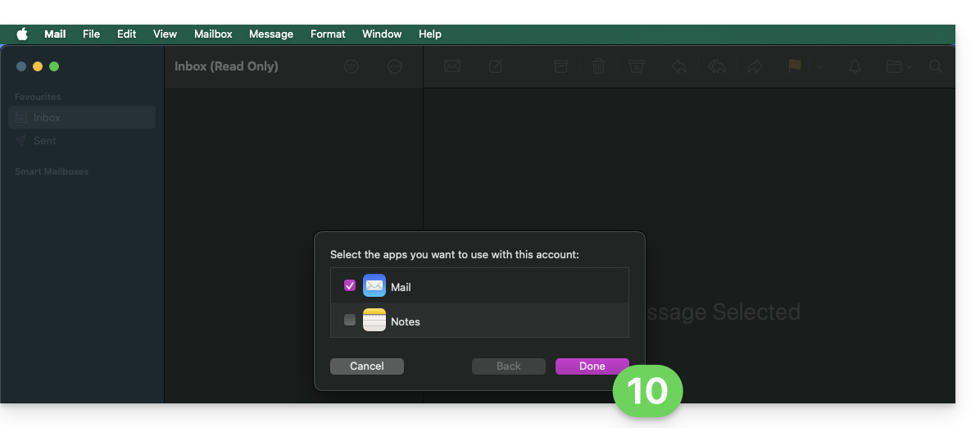Open the Mailbox menu
Image resolution: width=980 pixels, height=428 pixels.
(x=213, y=34)
